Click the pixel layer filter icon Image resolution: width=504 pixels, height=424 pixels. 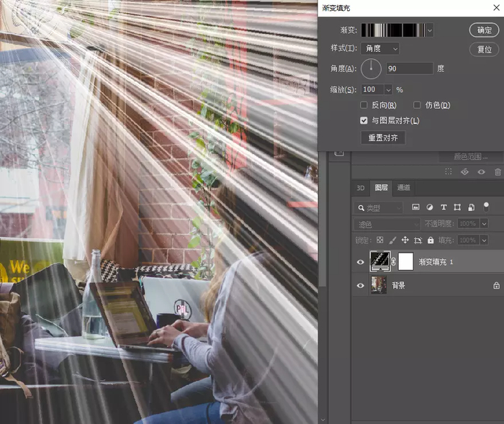415,207
